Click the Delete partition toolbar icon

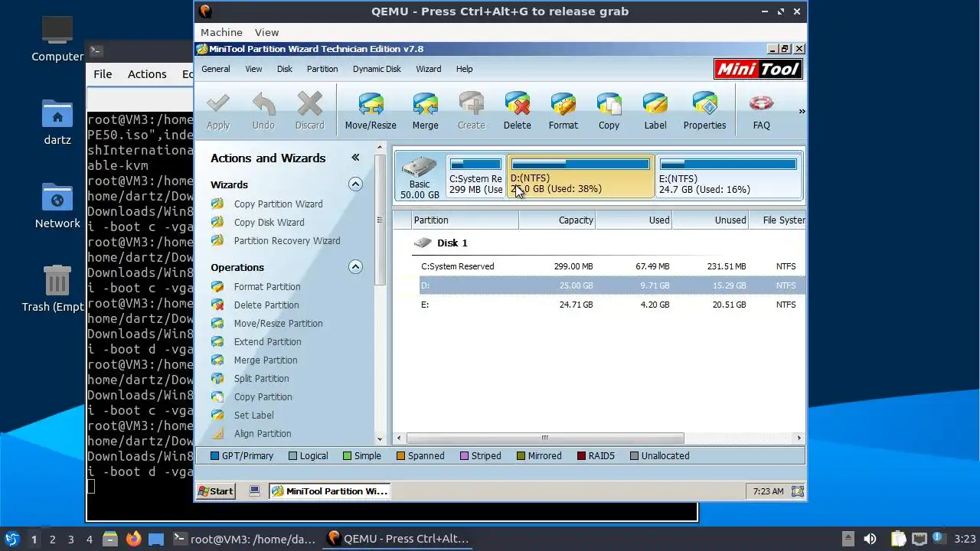[517, 103]
